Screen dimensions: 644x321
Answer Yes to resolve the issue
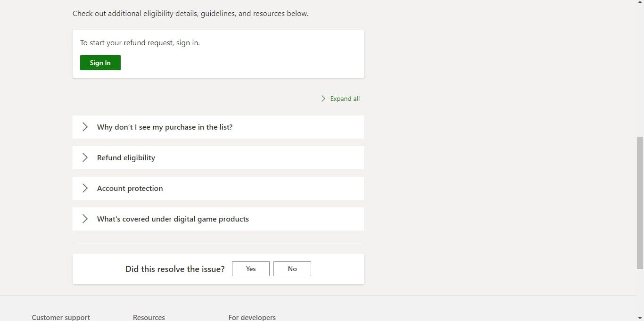tap(251, 269)
